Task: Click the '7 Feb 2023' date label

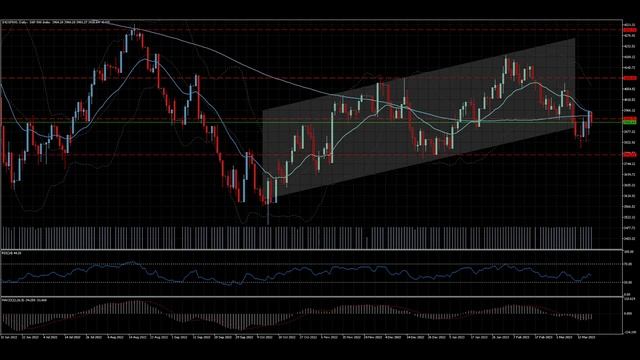Action: coord(521,338)
